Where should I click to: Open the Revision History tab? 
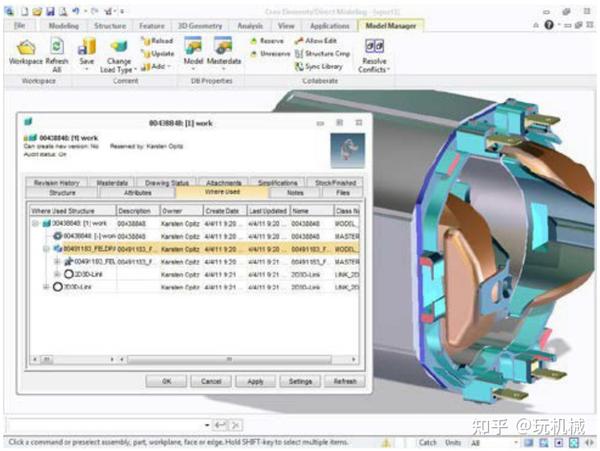57,182
